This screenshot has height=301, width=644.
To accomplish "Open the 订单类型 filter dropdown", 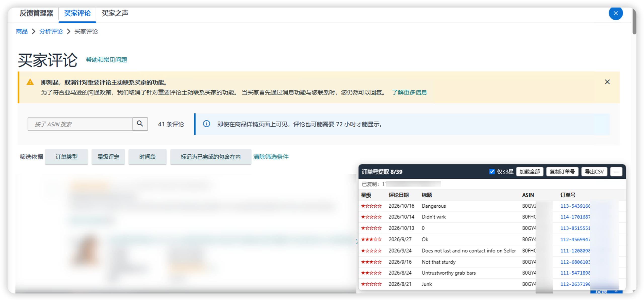I will tap(66, 157).
